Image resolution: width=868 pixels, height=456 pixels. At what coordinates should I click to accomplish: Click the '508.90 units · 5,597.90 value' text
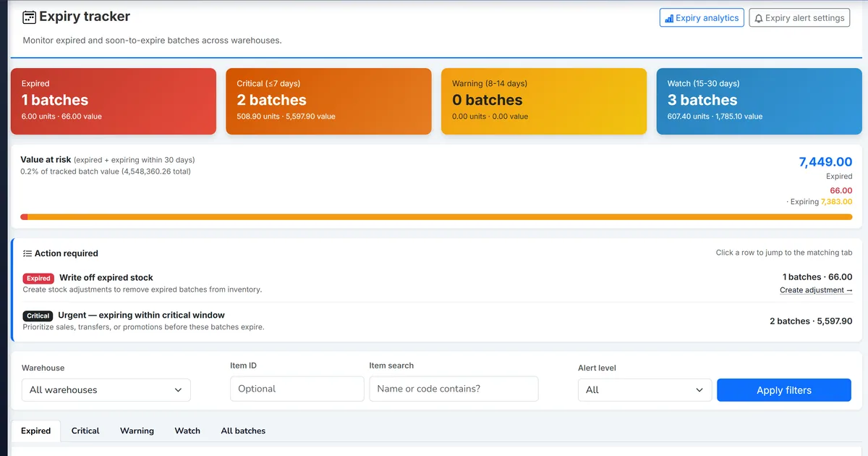coord(286,117)
